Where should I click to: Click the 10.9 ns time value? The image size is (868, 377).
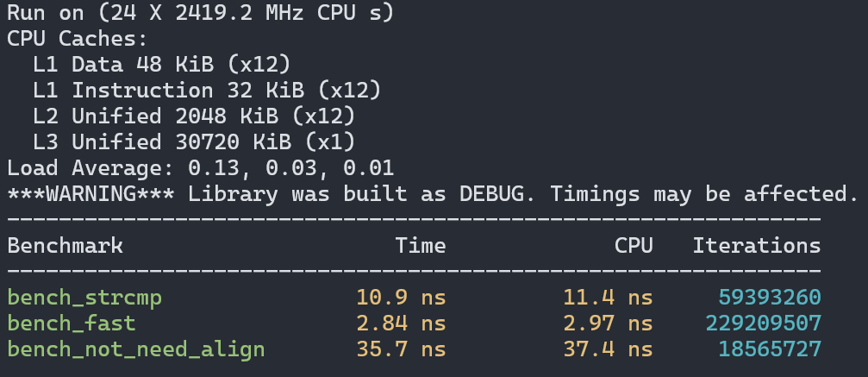click(401, 298)
